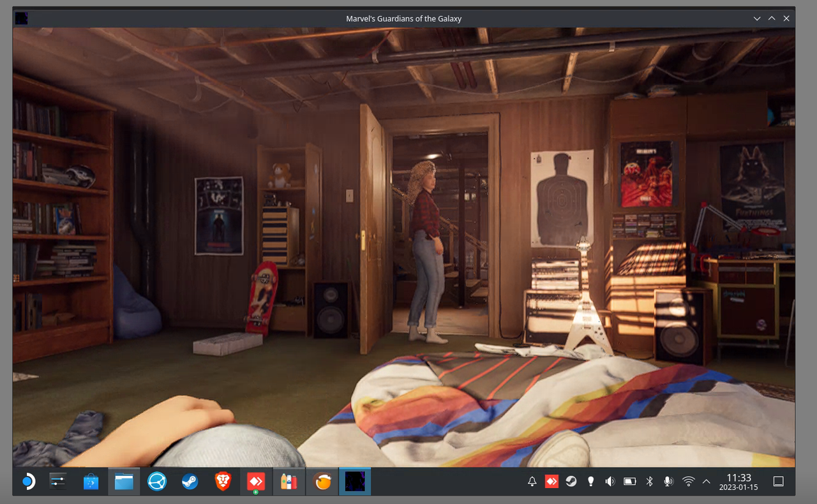Open notifications bell in system tray
The width and height of the screenshot is (817, 504).
click(532, 482)
